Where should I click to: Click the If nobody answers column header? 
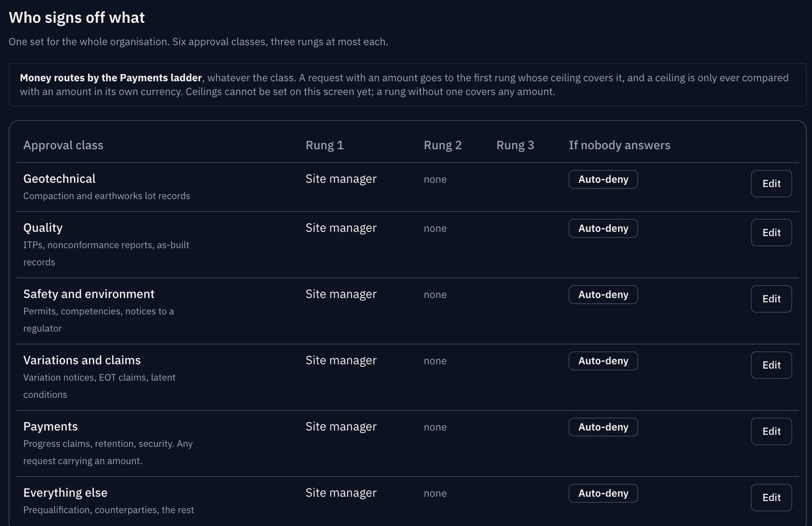(x=619, y=145)
